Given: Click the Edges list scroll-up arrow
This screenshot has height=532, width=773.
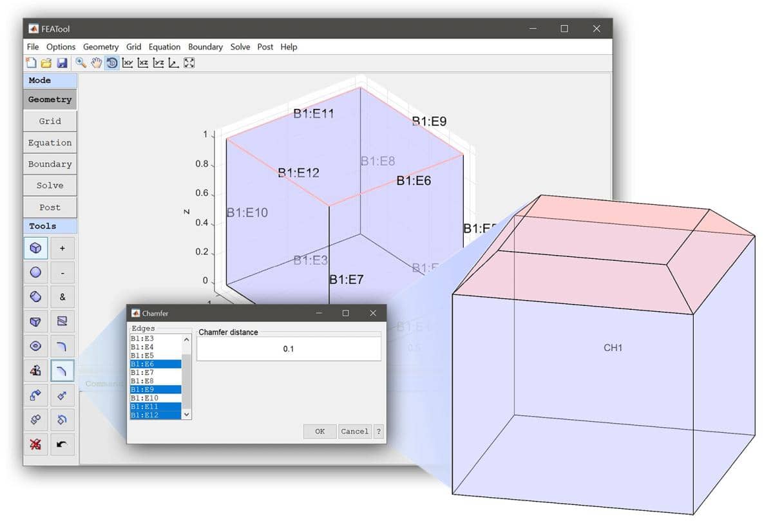Looking at the screenshot, I should pos(187,339).
